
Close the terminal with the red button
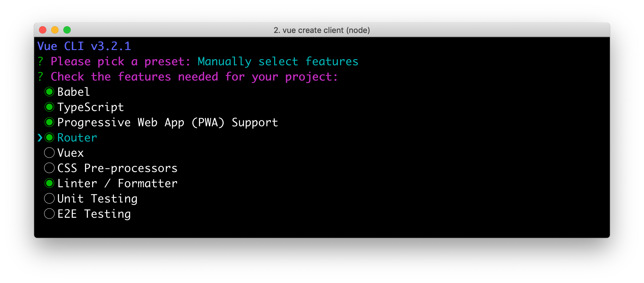tap(43, 30)
